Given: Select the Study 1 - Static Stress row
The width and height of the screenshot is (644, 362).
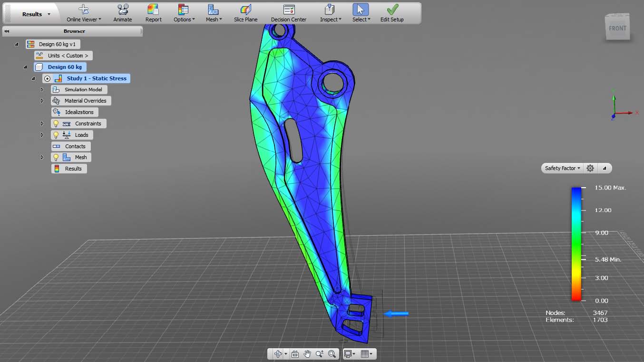Looking at the screenshot, I should tap(87, 78).
